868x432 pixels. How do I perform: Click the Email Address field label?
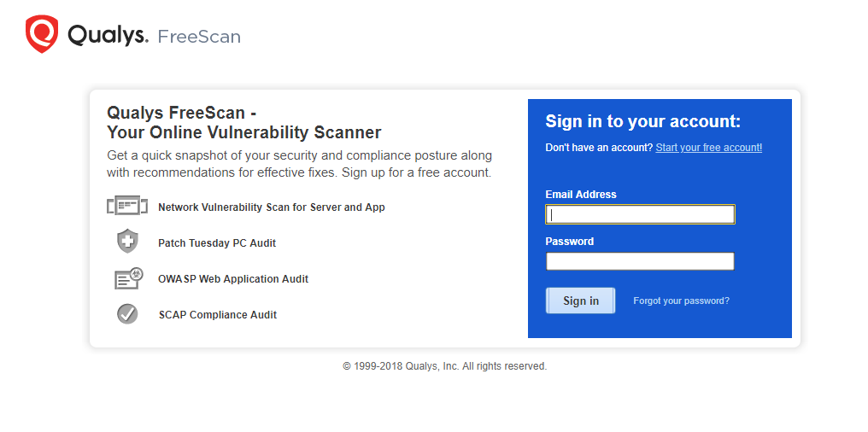(x=581, y=195)
